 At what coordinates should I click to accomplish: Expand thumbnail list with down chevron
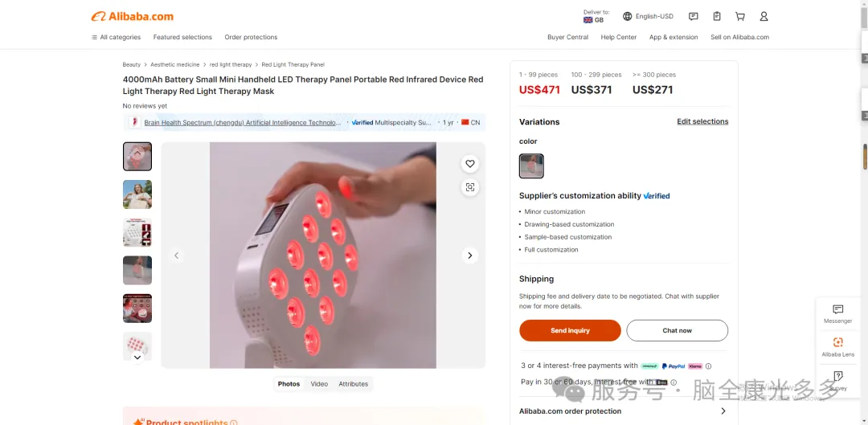137,358
